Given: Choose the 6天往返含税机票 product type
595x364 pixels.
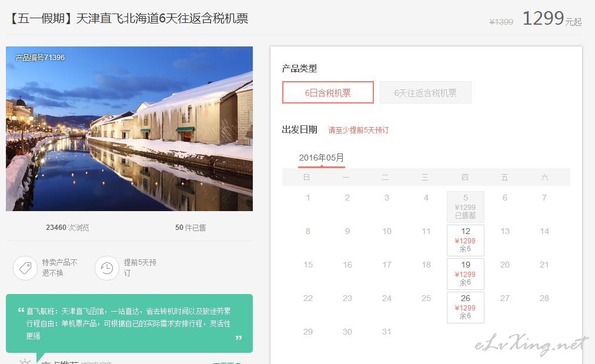Looking at the screenshot, I should click(x=426, y=92).
